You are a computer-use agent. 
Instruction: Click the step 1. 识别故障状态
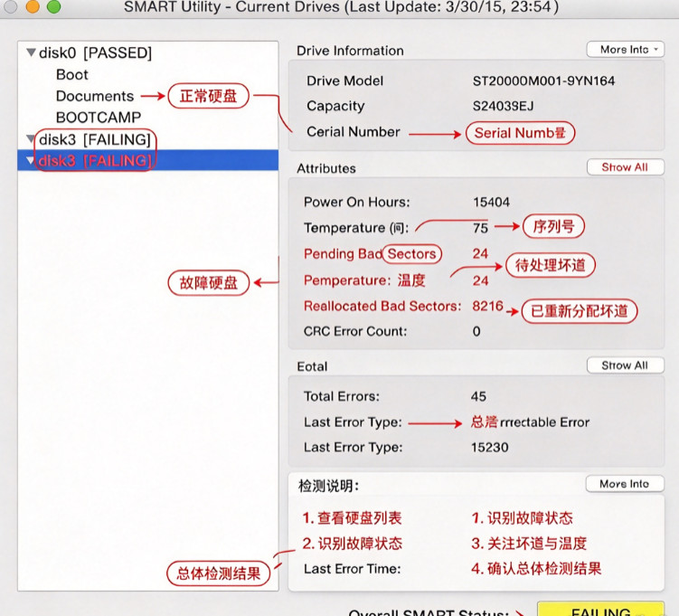point(522,518)
